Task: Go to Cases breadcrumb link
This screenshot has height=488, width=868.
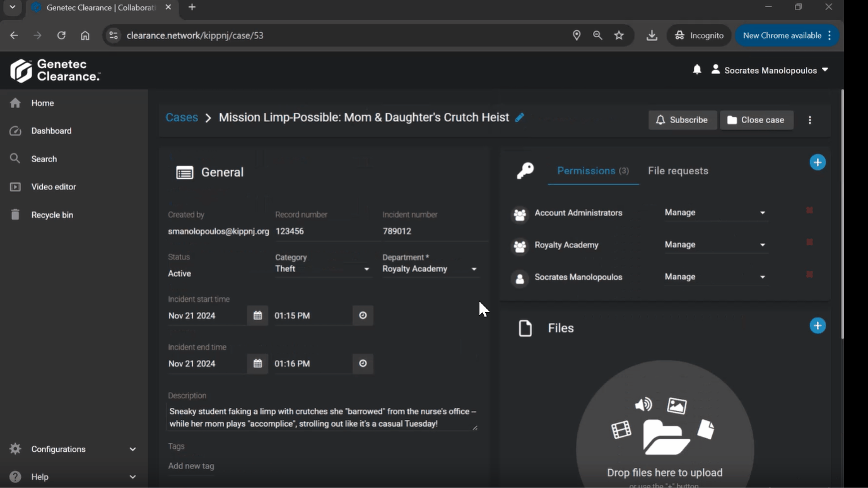Action: pos(182,117)
